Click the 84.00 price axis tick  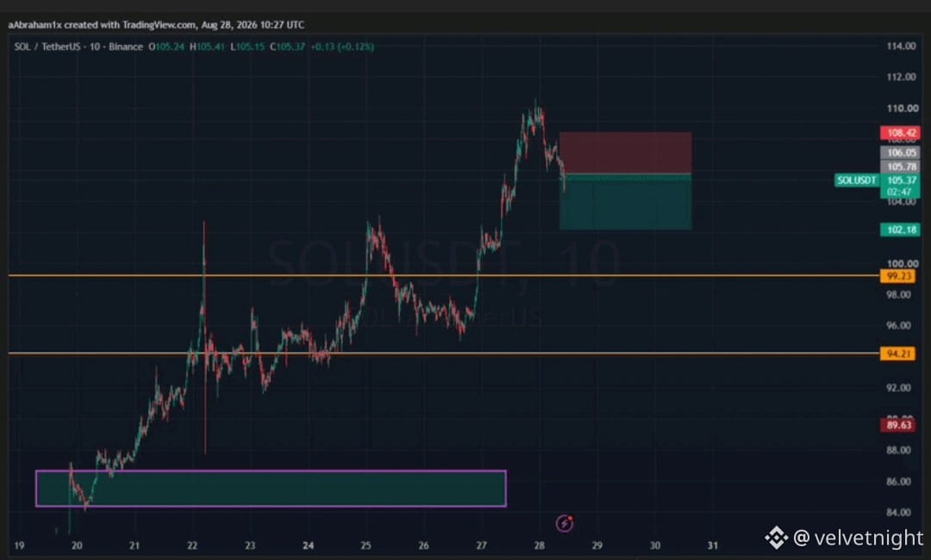click(898, 513)
